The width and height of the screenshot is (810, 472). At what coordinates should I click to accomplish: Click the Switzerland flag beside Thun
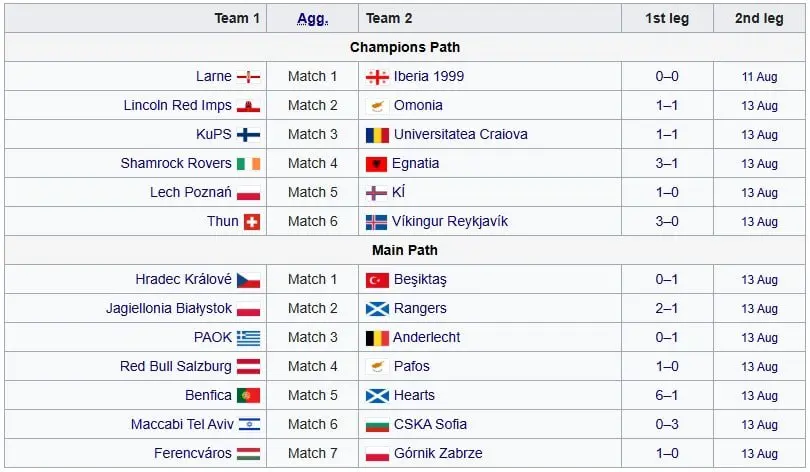(252, 222)
